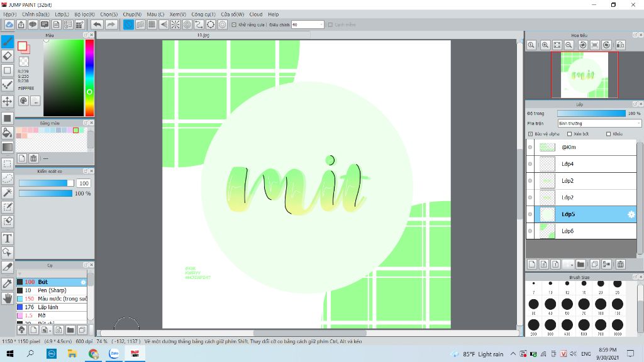Open gear settings for Bút brush
This screenshot has width=644, height=362.
(x=84, y=282)
